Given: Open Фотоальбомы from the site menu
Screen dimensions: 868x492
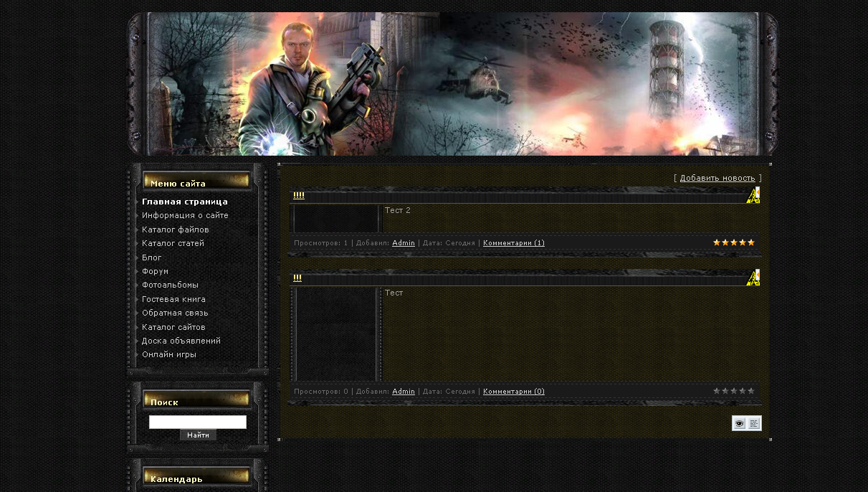Looking at the screenshot, I should (x=171, y=285).
